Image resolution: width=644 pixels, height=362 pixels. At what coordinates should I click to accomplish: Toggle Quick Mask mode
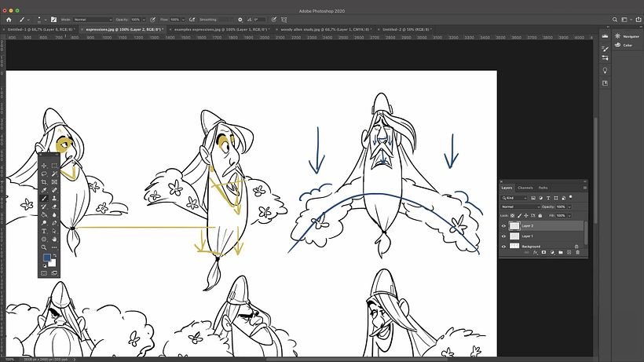pos(44,273)
